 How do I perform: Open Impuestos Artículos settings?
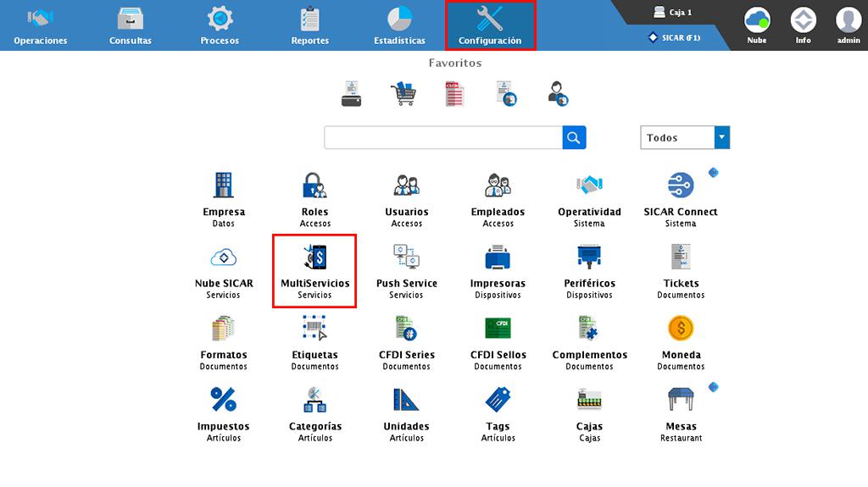coord(224,414)
